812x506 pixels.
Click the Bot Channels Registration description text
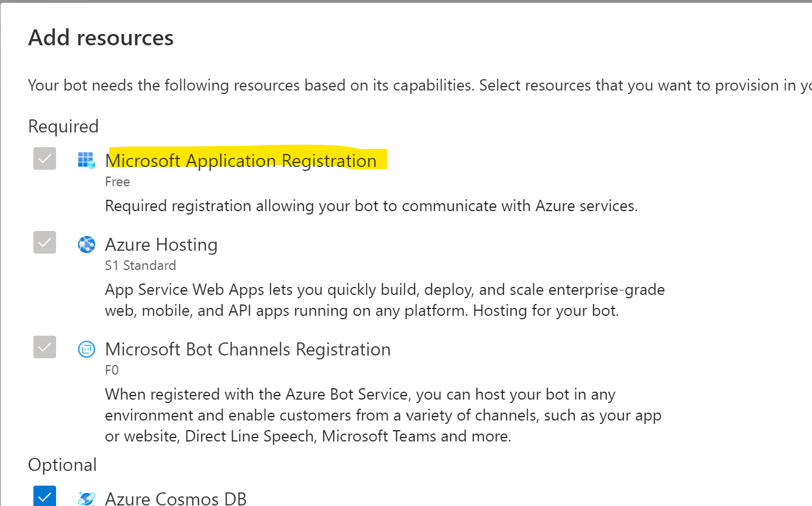tap(383, 415)
